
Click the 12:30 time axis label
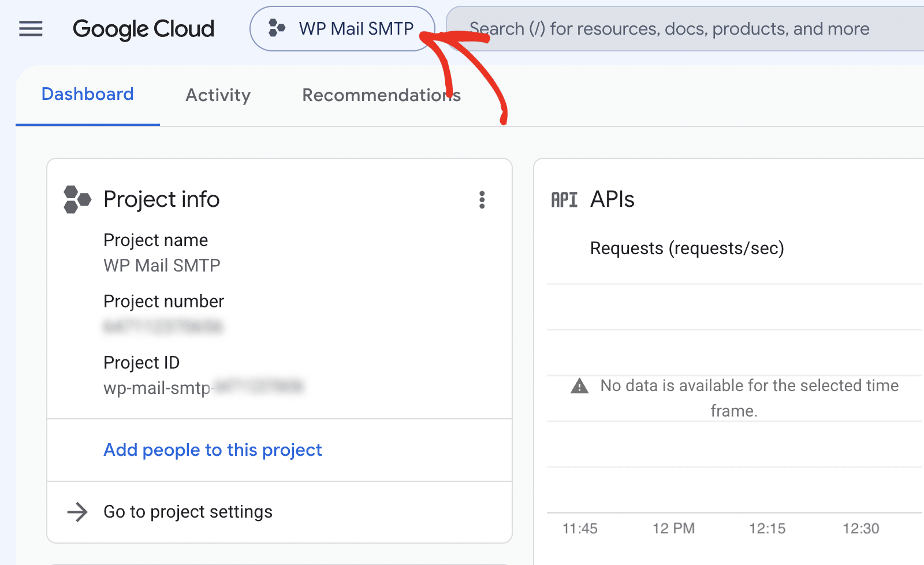[x=861, y=529]
